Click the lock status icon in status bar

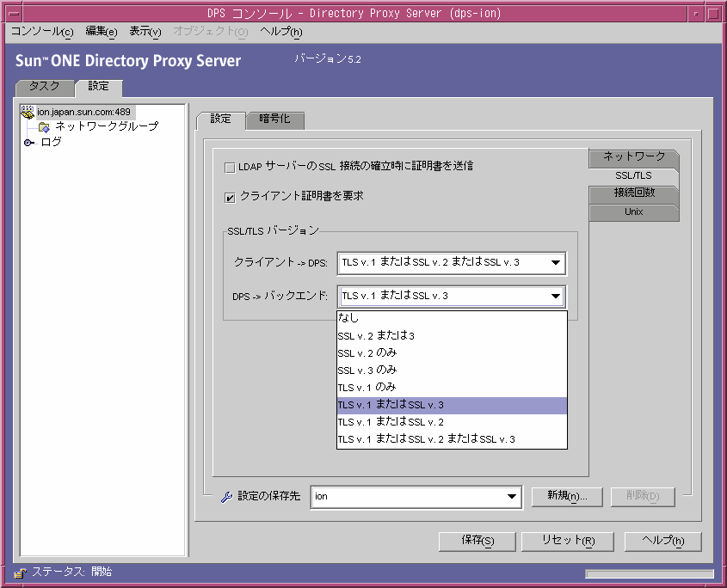(x=20, y=573)
